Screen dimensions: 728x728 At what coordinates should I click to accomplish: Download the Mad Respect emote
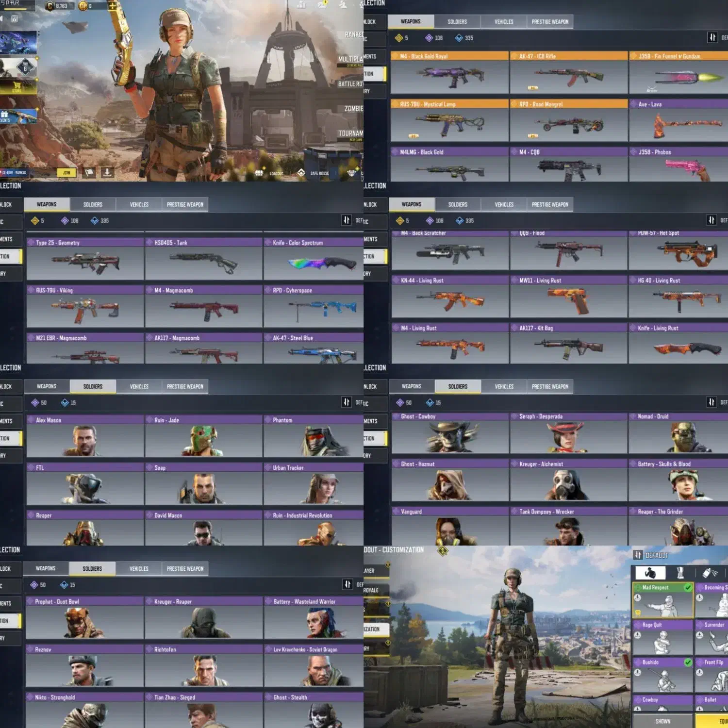tap(638, 598)
